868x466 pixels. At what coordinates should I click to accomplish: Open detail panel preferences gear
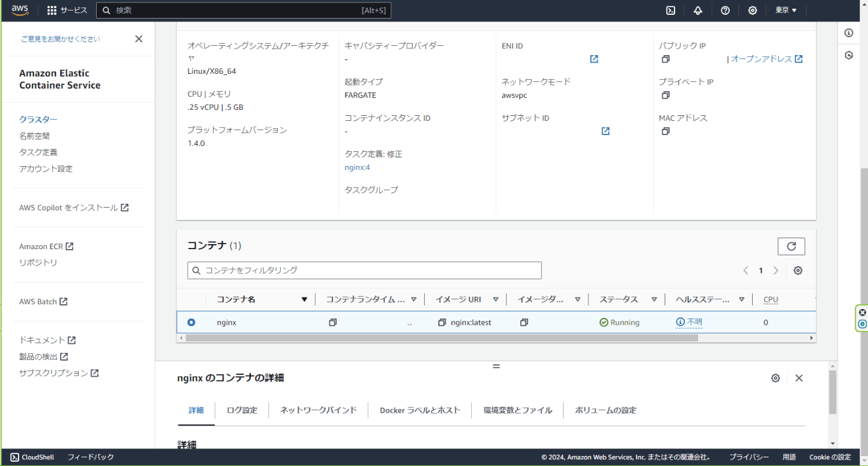pyautogui.click(x=775, y=378)
